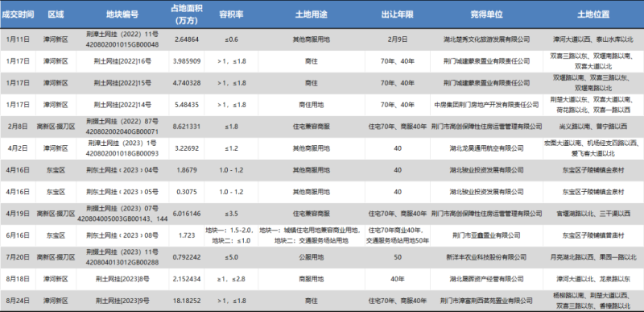
Task: Select the 新洋丰农业科技股份有限公司 cell
Action: click(486, 257)
